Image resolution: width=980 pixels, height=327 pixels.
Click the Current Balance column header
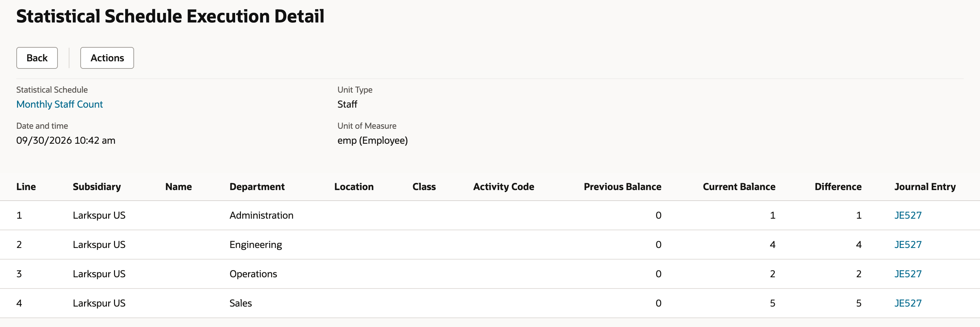tap(739, 187)
